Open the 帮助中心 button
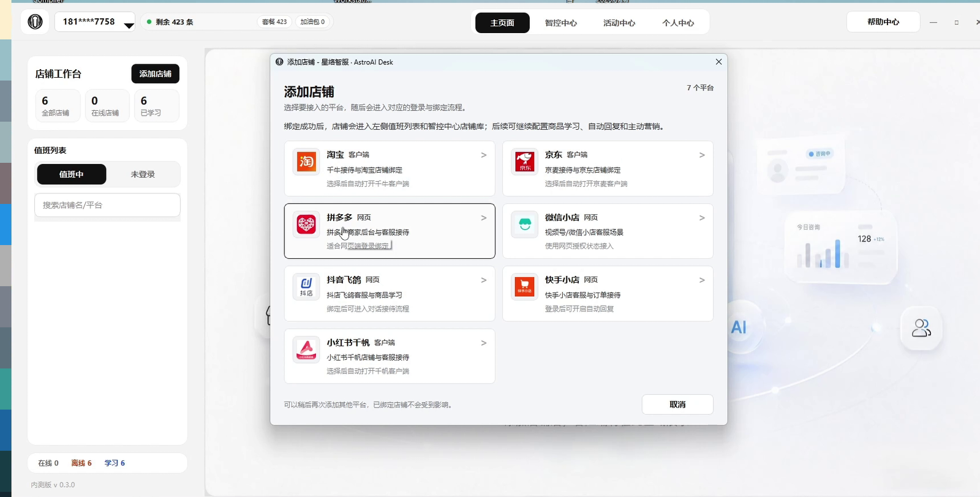Image resolution: width=980 pixels, height=497 pixels. click(883, 22)
